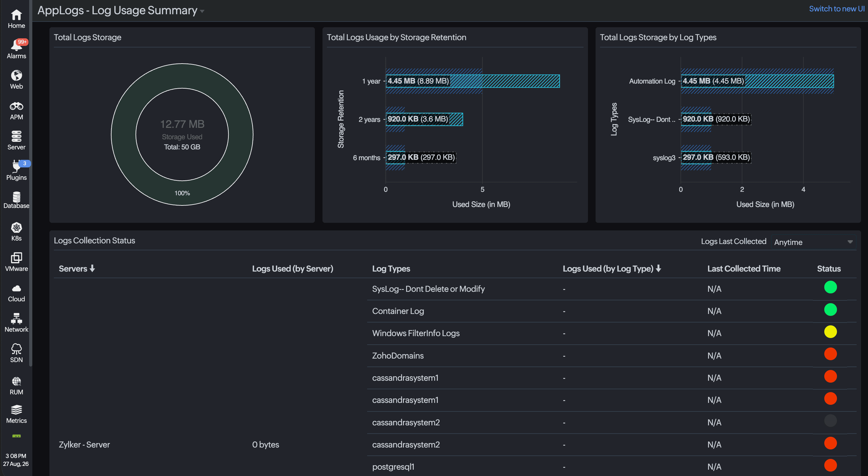The image size is (868, 476).
Task: Click the green icon below Metrics
Action: click(x=16, y=436)
